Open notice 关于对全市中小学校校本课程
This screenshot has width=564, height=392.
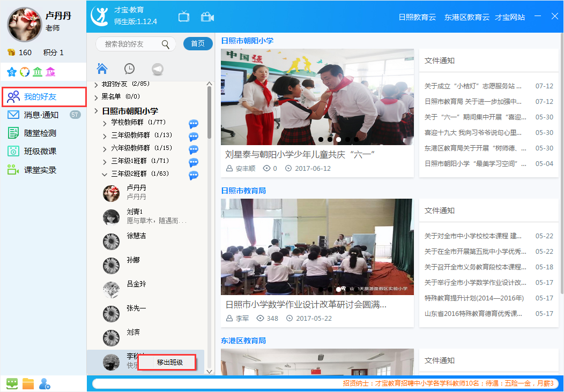point(473,236)
